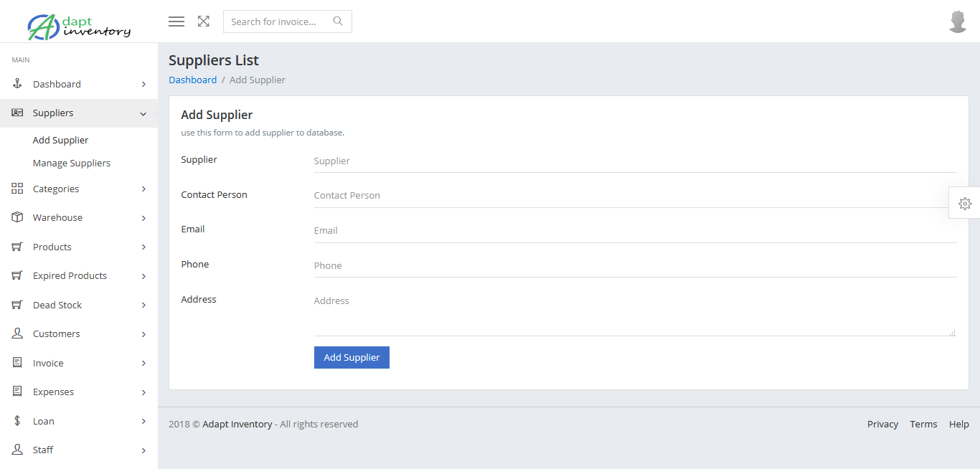Open the Privacy footer link
Viewport: 980px width, 469px height.
point(882,424)
